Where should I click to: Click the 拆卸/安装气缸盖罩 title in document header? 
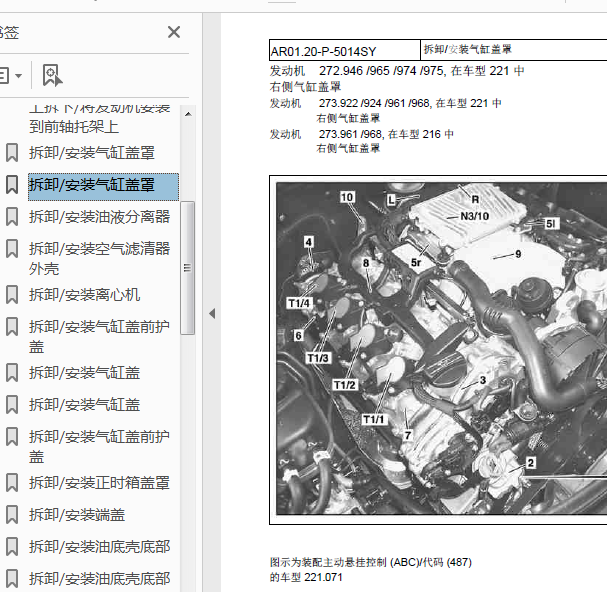pyautogui.click(x=468, y=49)
